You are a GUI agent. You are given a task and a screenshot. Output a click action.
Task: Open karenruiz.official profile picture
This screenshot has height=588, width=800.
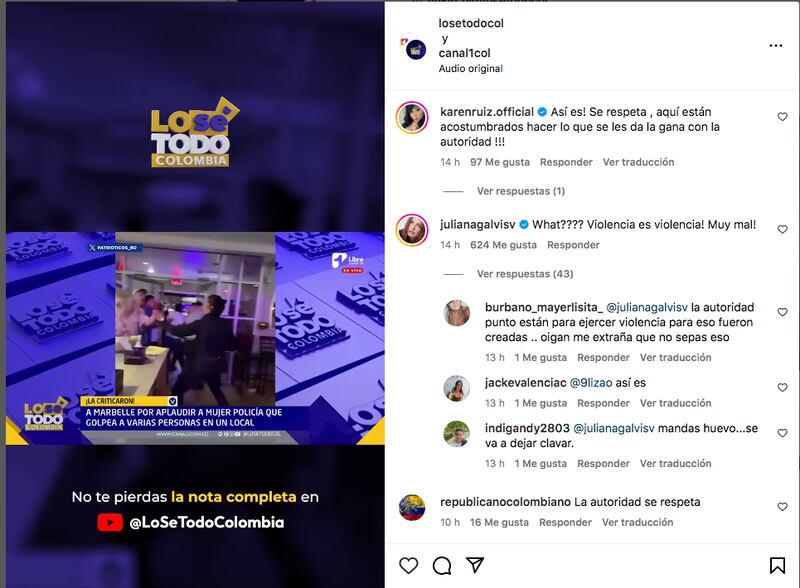point(412,118)
